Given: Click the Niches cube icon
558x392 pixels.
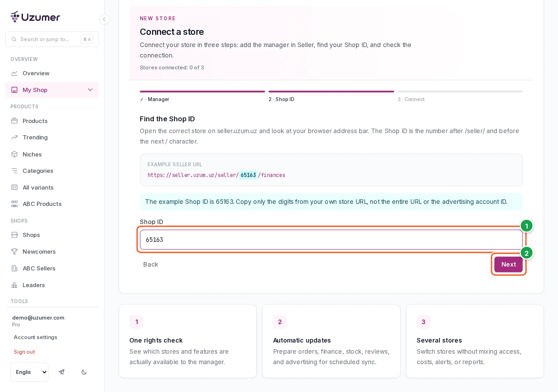Looking at the screenshot, I should pos(14,154).
